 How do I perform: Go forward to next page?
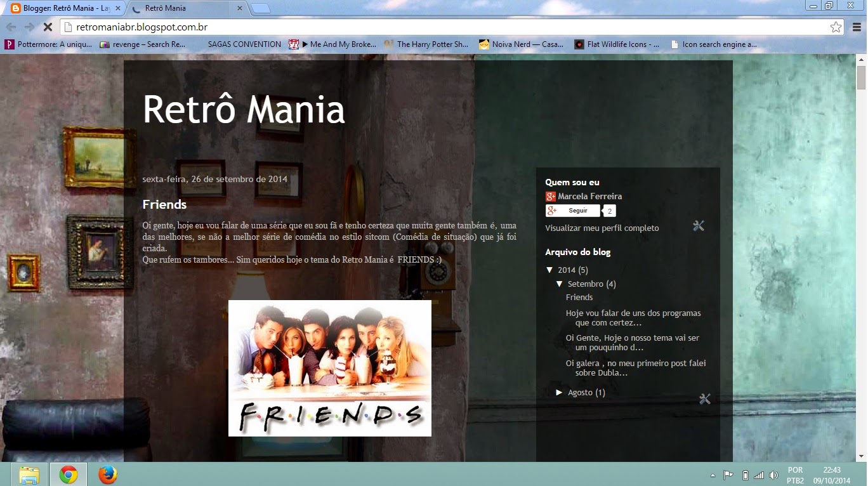[x=29, y=27]
